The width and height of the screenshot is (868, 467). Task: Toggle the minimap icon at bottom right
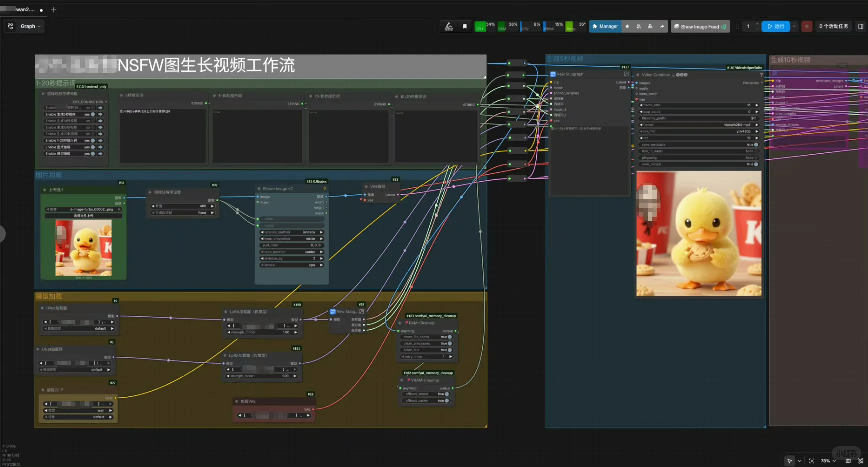[x=848, y=461]
